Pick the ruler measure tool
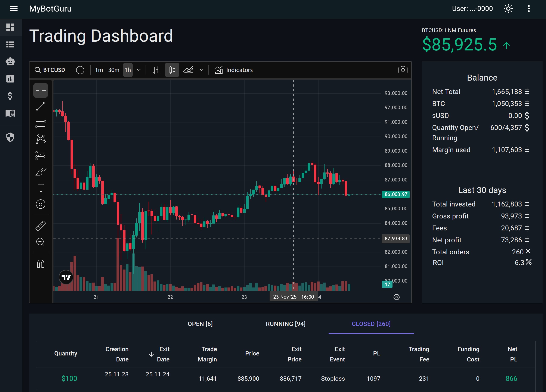546x392 pixels. [x=40, y=226]
